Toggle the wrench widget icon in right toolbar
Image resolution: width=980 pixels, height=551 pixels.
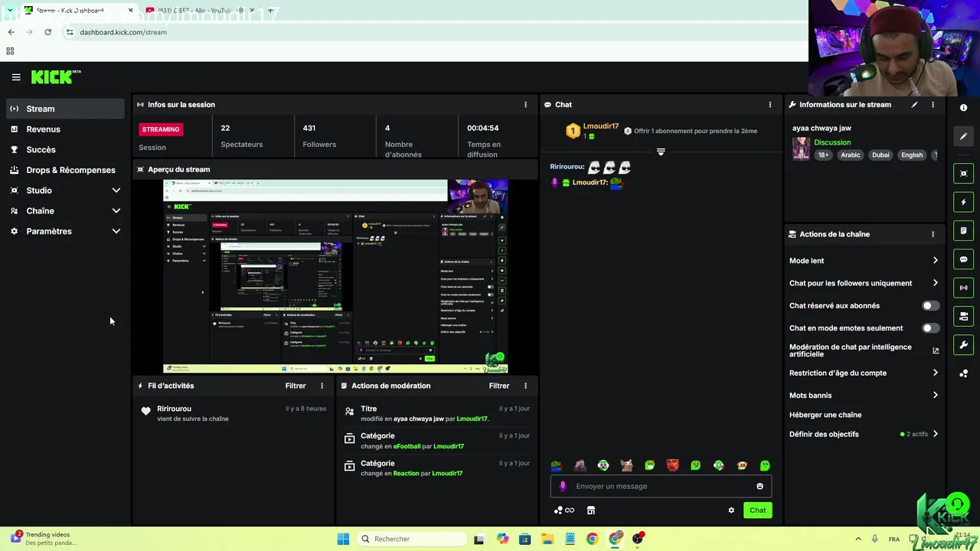[x=963, y=345]
